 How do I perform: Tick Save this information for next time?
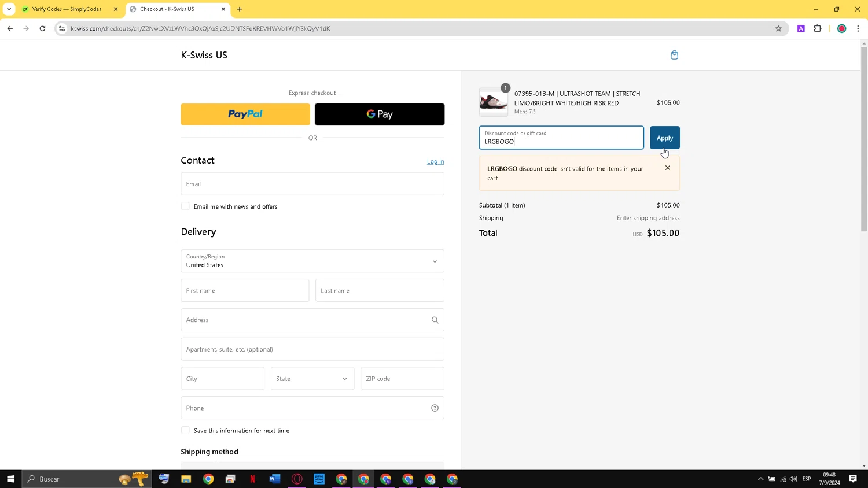pyautogui.click(x=185, y=430)
